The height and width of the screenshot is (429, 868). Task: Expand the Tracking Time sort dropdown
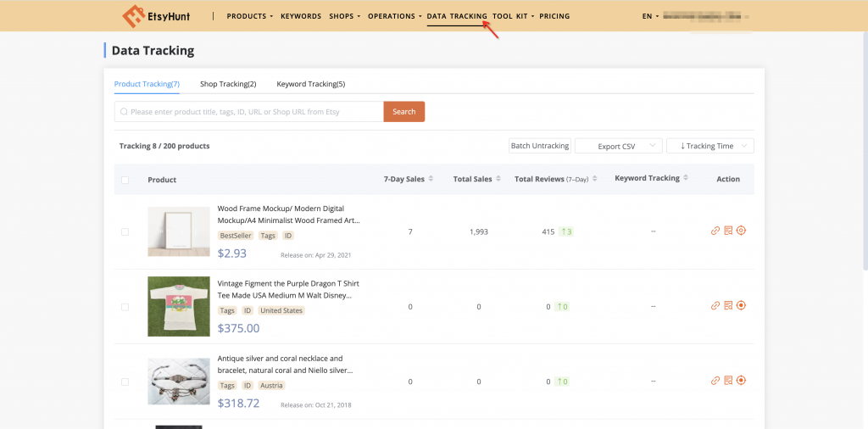[x=709, y=146]
